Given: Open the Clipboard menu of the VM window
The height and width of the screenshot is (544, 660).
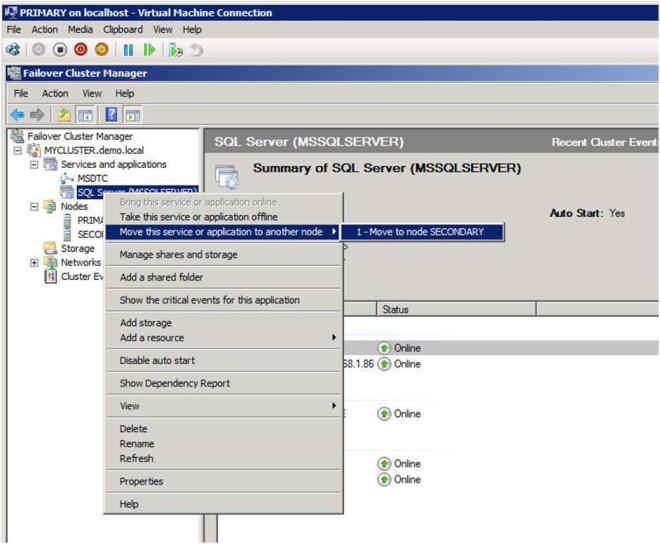Looking at the screenshot, I should click(123, 30).
